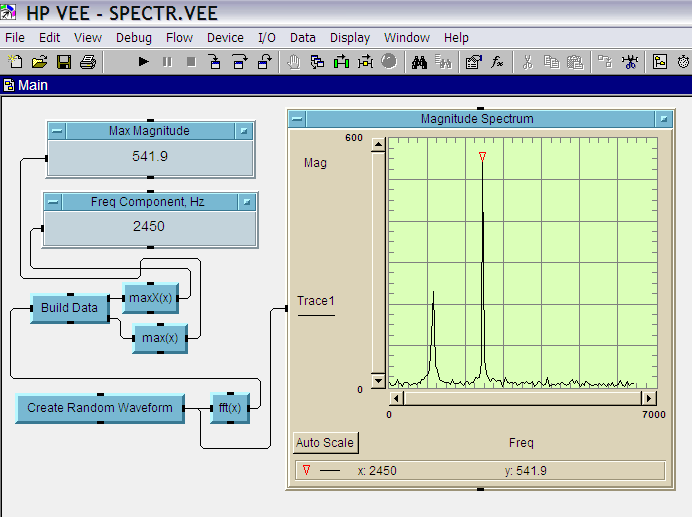Open the Help menu
The image size is (692, 517).
coord(456,38)
